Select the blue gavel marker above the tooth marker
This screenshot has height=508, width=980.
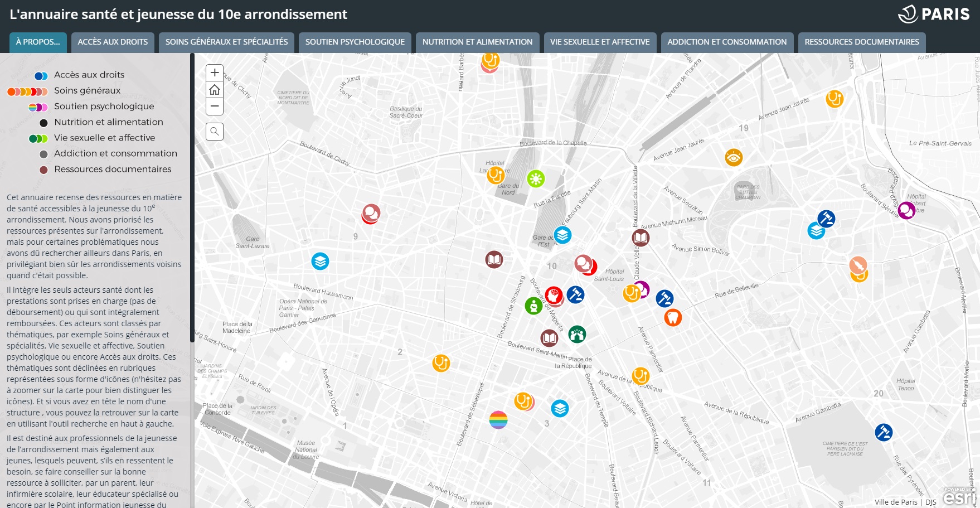[x=664, y=298]
